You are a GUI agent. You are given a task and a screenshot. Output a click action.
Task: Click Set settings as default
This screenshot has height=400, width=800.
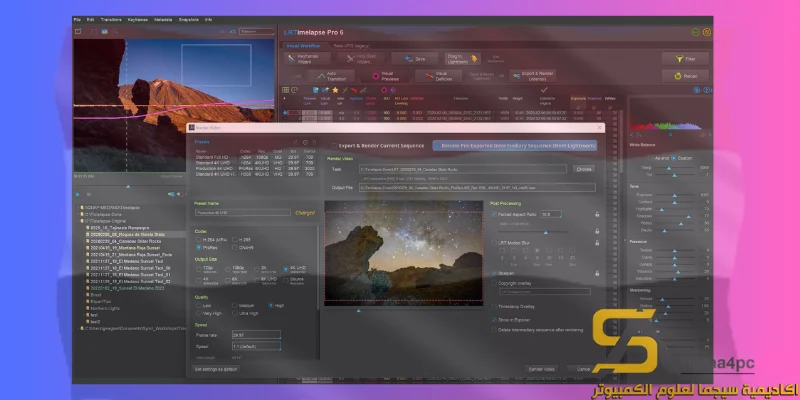(216, 369)
